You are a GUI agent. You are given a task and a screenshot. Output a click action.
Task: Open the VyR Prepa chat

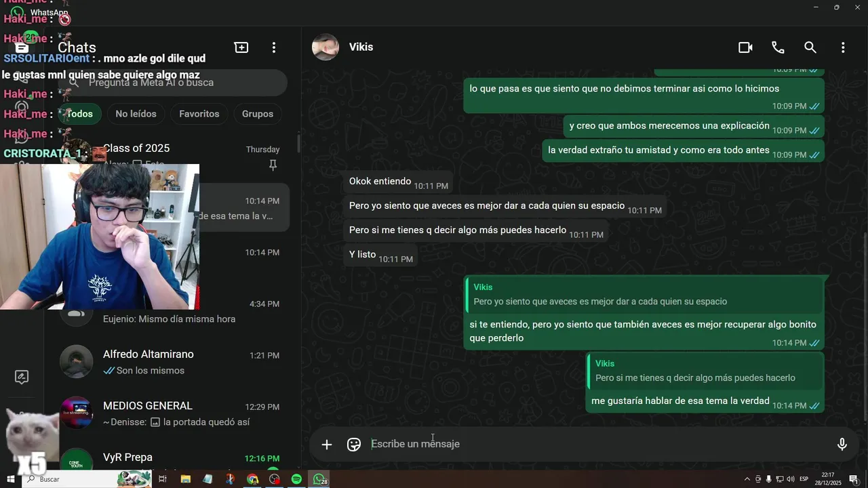[170, 460]
